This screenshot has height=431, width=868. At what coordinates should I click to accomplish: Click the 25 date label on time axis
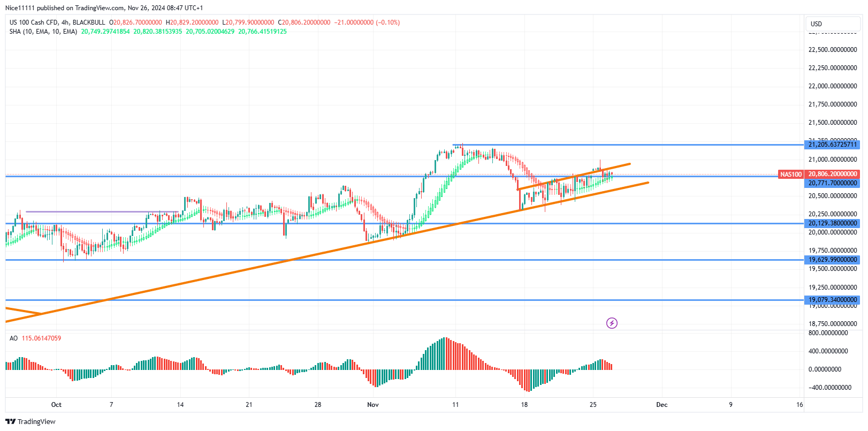(x=593, y=405)
